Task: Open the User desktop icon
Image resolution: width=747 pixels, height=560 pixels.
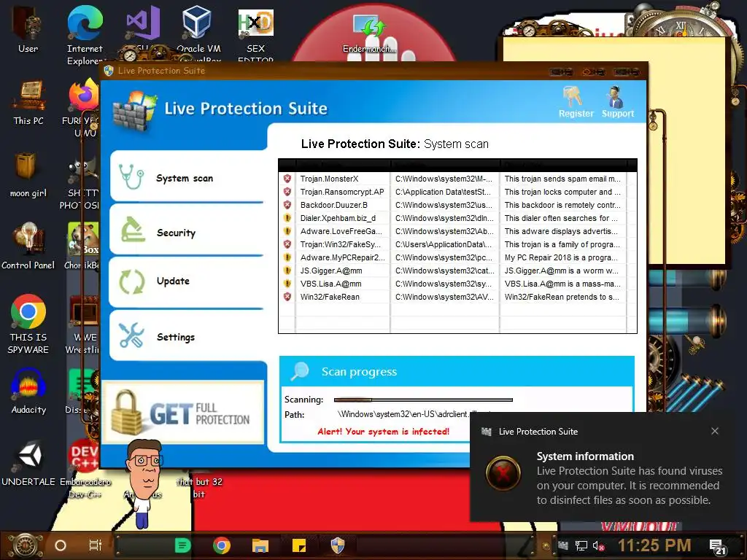Action: (28, 28)
